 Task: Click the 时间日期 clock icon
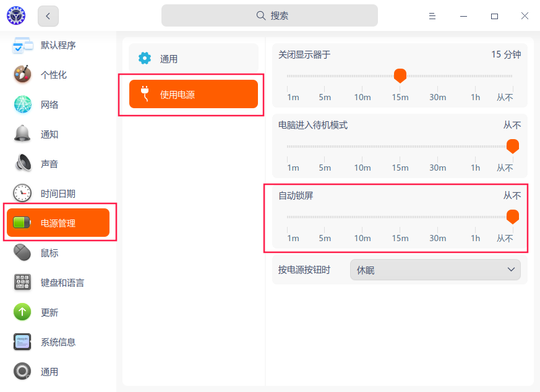click(22, 193)
